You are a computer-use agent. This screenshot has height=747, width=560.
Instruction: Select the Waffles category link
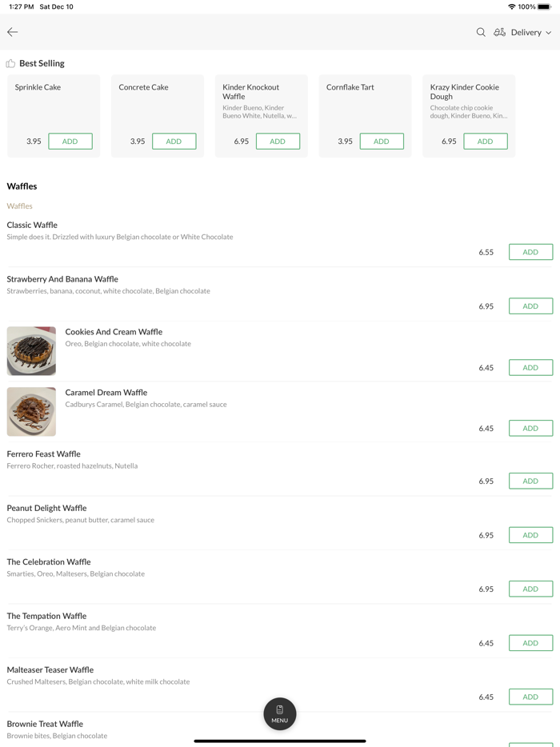[19, 206]
